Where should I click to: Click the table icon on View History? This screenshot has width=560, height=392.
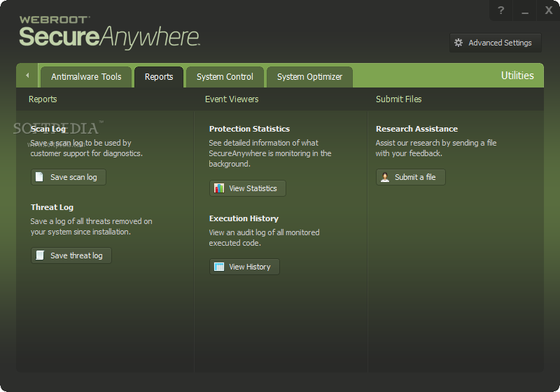point(219,267)
